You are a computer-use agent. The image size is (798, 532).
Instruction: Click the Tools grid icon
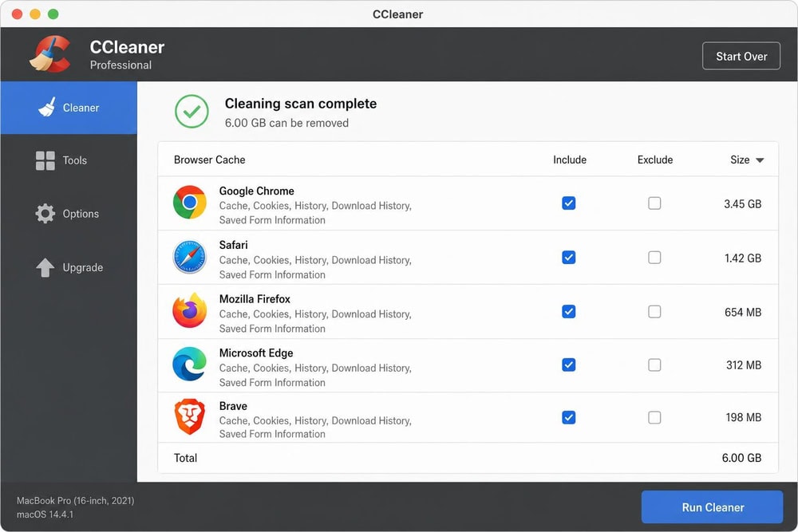point(45,161)
